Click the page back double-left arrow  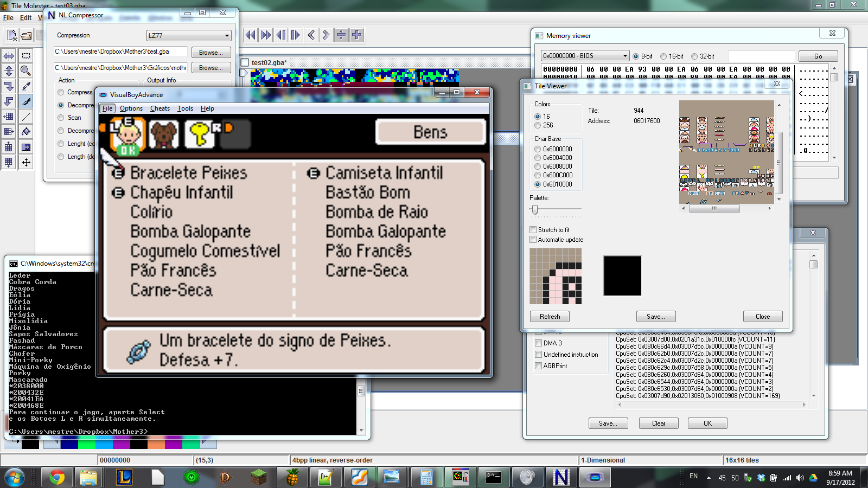tap(250, 35)
